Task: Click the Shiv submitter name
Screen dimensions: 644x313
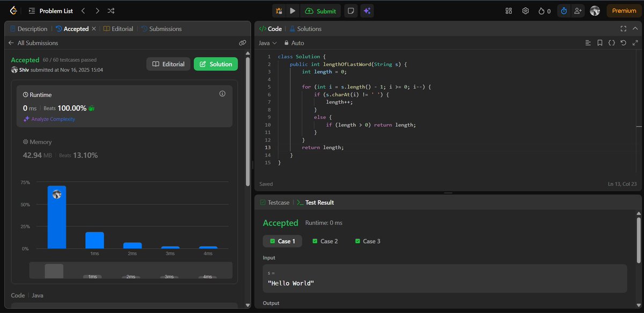Action: pyautogui.click(x=24, y=70)
